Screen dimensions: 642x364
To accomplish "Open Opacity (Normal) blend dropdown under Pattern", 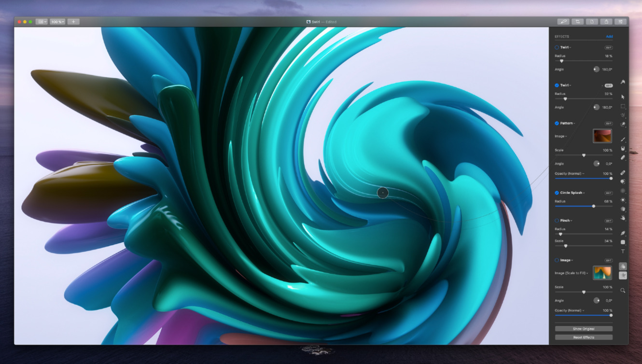I will [x=570, y=174].
